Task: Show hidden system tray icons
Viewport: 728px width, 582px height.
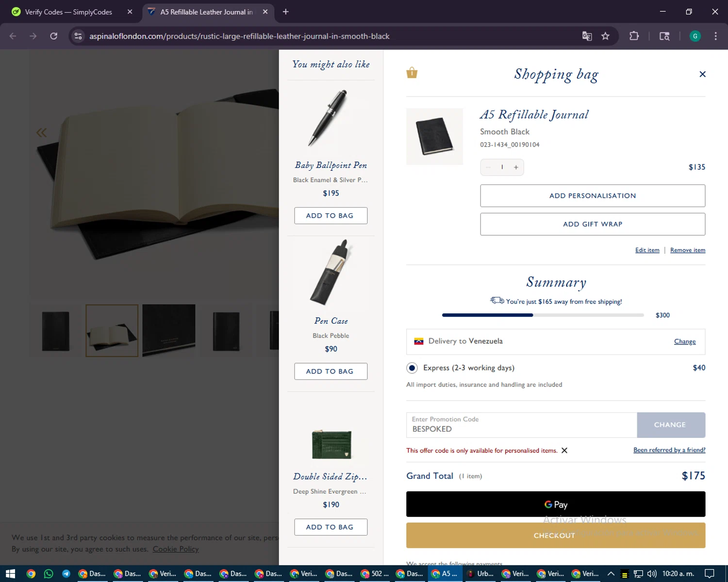Action: 611,574
